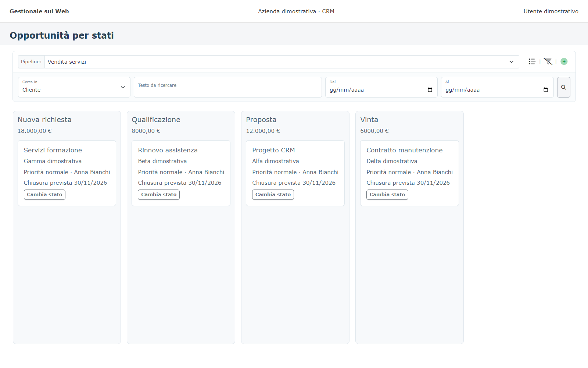Open the Rinnovo assistenza card title
Screen dimensions: 588x368
pyautogui.click(x=168, y=150)
